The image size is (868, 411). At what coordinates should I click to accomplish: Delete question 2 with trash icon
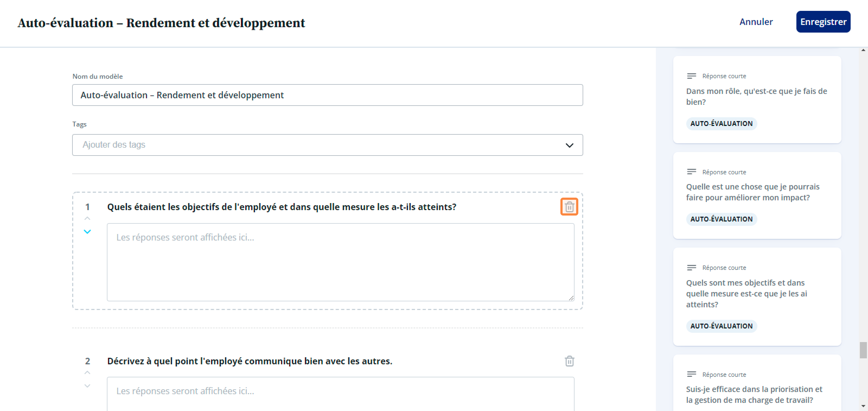tap(569, 361)
